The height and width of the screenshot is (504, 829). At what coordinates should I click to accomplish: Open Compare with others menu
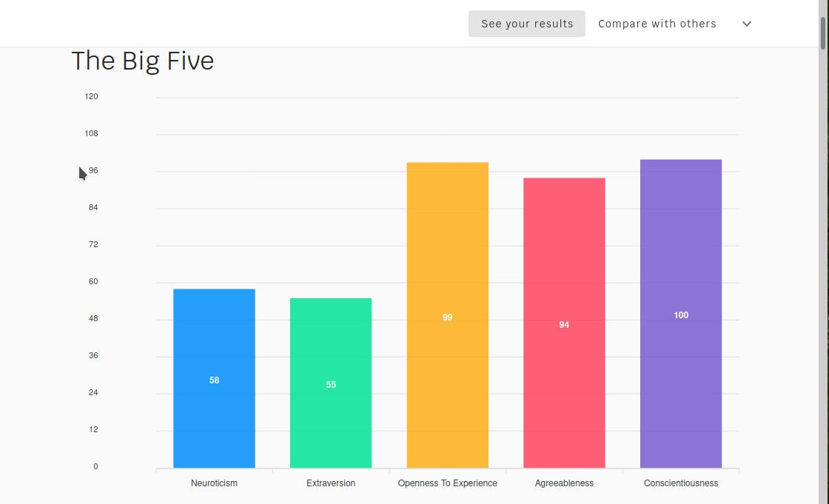tap(657, 24)
